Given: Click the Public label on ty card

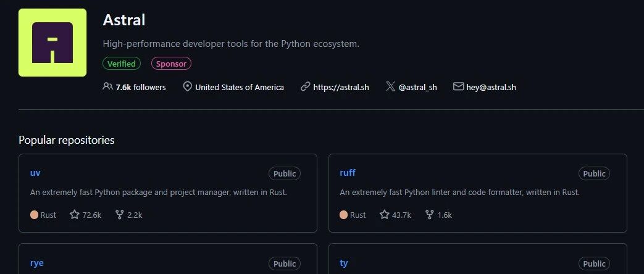Looking at the screenshot, I should (x=595, y=264).
